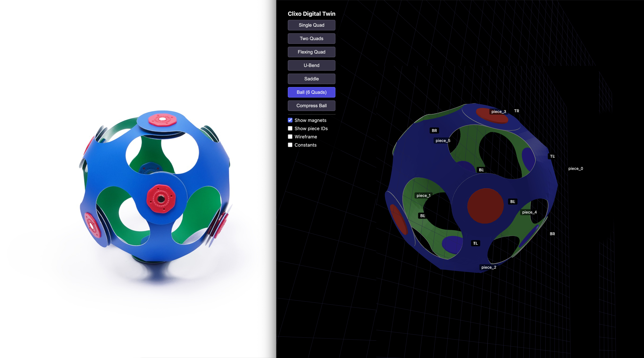Select the U-Bend shape preset
644x358 pixels.
pos(311,65)
